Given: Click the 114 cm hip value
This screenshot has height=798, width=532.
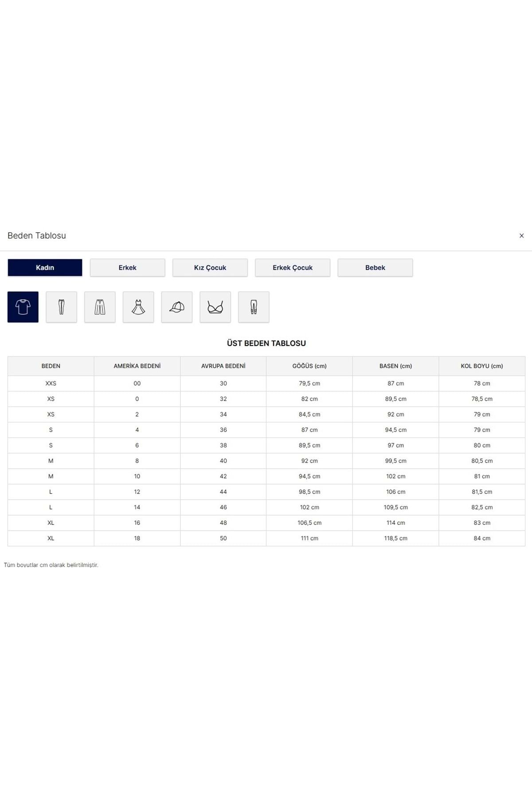Looking at the screenshot, I should click(x=396, y=523).
